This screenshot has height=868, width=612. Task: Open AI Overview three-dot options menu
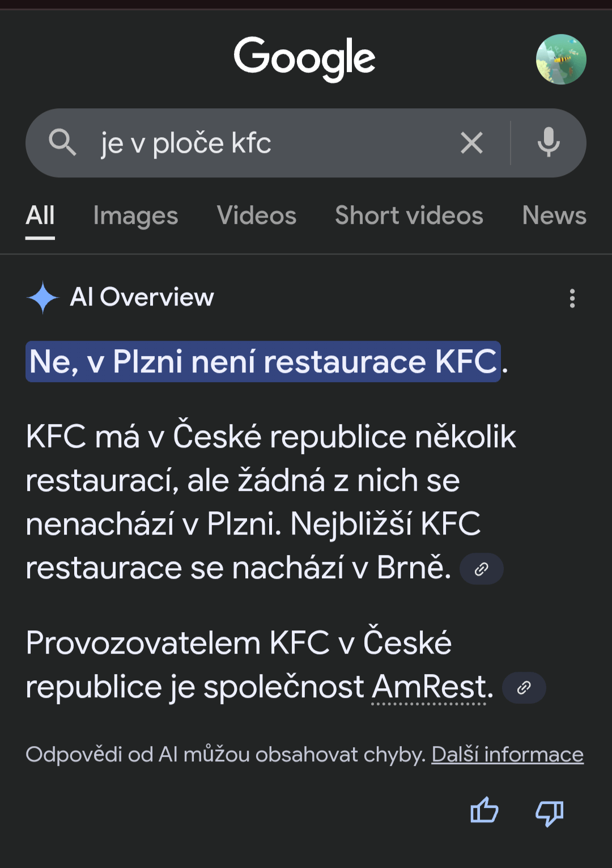[572, 298]
